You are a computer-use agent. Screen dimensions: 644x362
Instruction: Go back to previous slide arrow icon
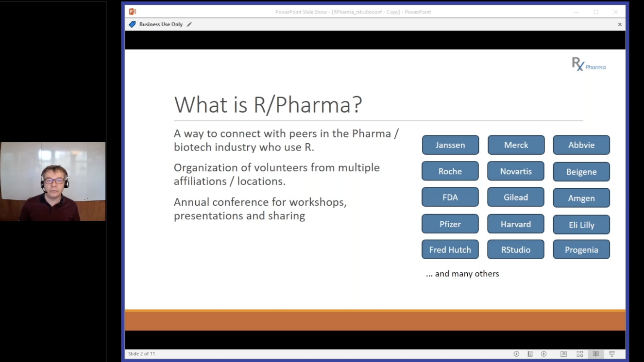517,354
